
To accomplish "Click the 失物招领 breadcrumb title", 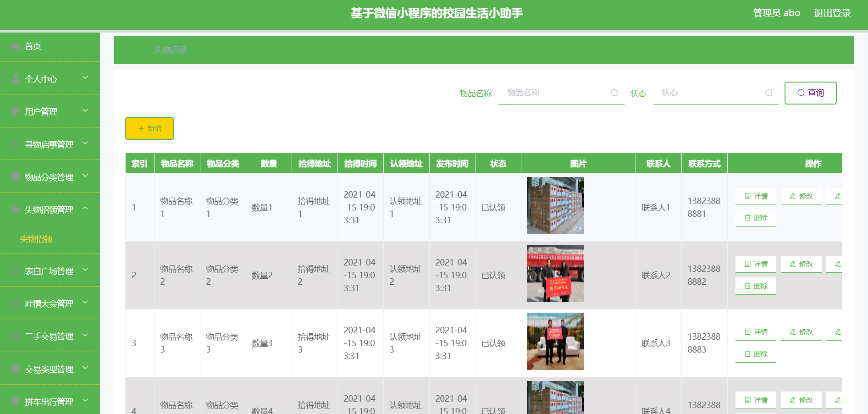I will 171,50.
